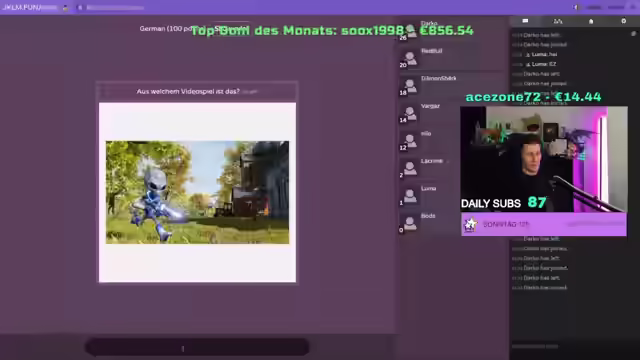
Task: Click the small icon at the chat's upper right corner
Action: (x=633, y=34)
